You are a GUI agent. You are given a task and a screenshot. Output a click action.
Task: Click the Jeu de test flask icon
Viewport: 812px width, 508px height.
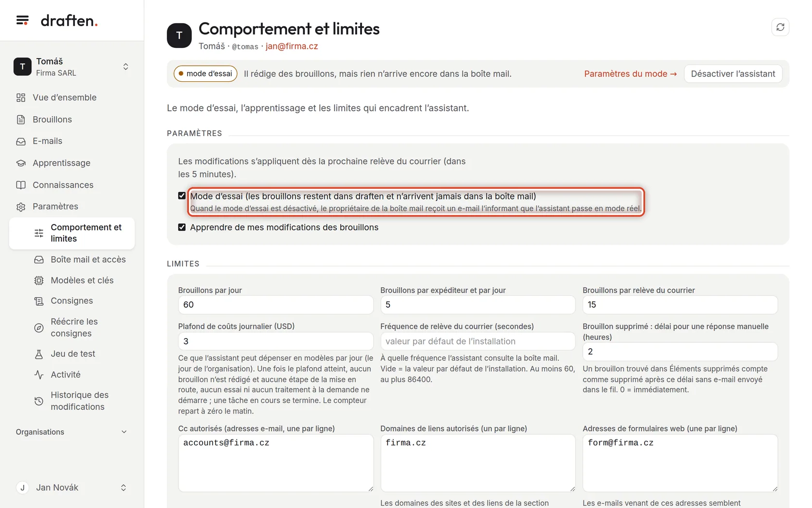pos(39,354)
